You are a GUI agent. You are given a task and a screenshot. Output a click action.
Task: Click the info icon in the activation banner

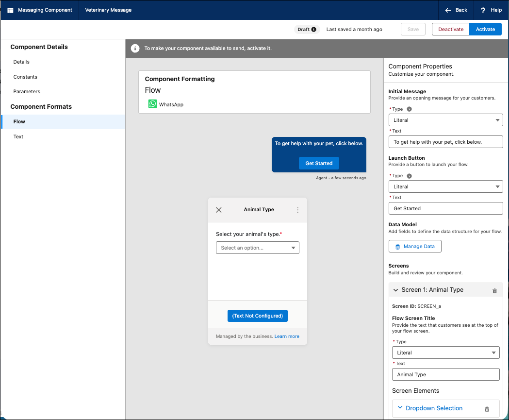coord(135,49)
